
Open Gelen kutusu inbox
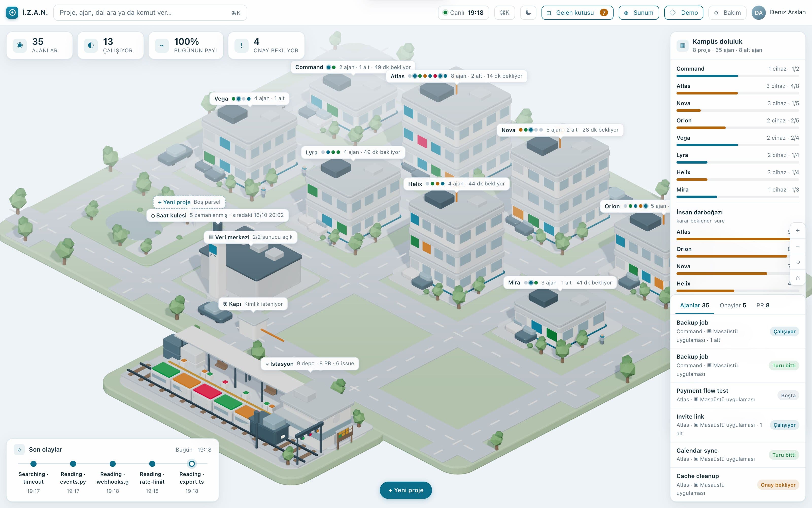(577, 13)
